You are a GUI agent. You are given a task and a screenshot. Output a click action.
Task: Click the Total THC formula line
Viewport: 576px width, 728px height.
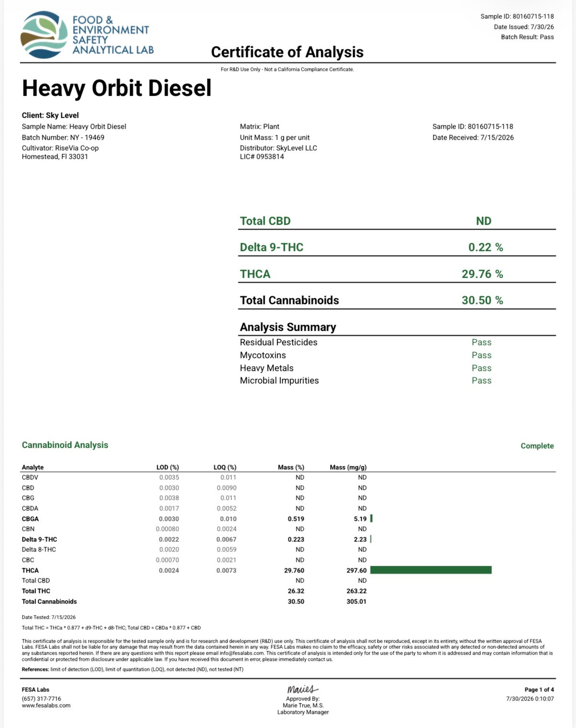coord(111,628)
